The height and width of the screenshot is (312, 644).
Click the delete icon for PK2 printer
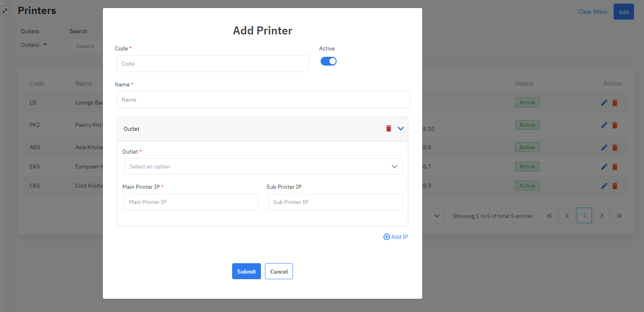615,125
